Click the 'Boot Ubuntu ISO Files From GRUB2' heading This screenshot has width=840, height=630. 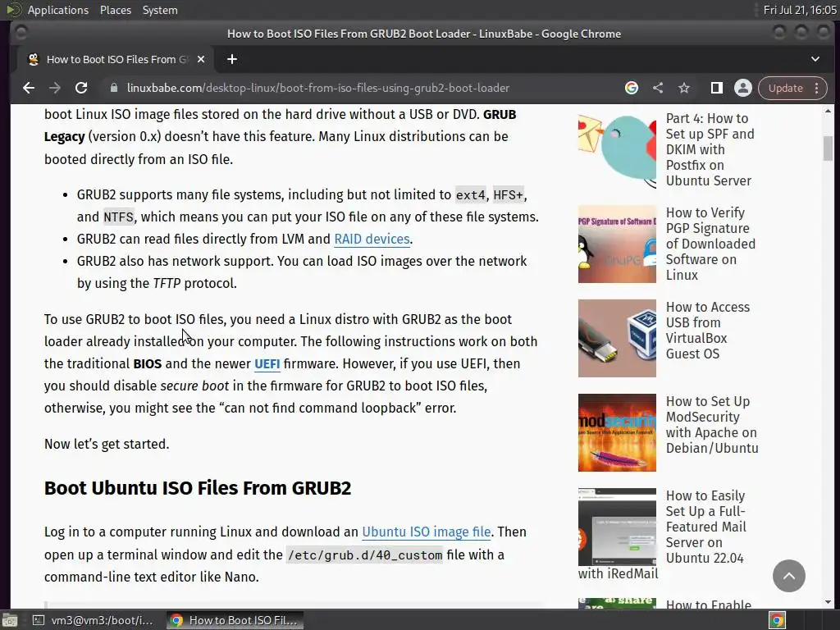[x=198, y=488]
